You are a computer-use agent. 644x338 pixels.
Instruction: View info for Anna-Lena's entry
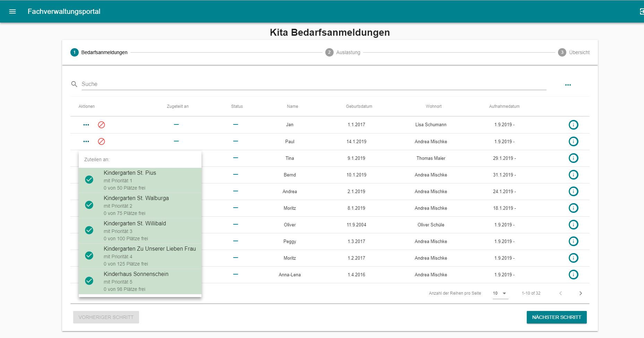573,275
